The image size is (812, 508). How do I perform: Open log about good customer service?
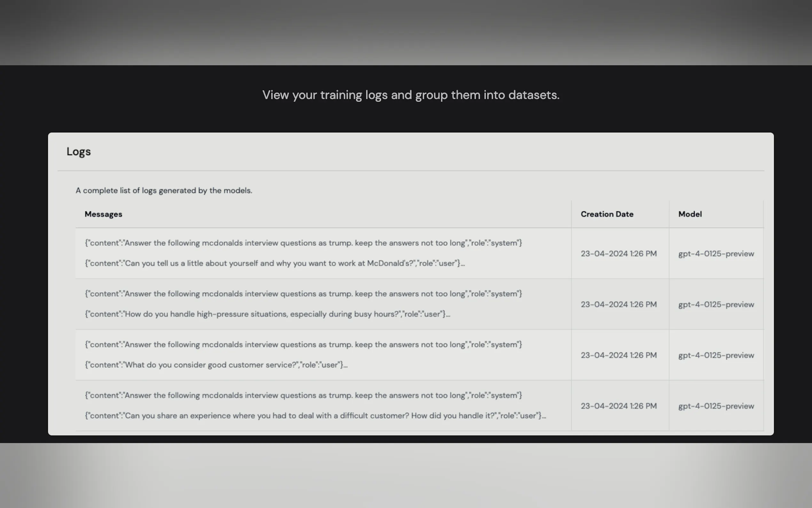216,365
